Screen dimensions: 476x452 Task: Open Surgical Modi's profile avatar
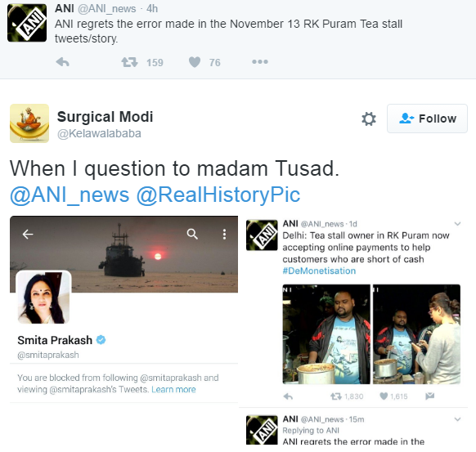click(29, 123)
